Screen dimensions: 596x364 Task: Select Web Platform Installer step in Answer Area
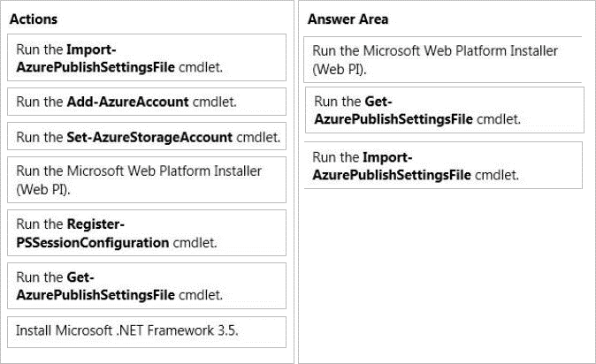pos(442,59)
